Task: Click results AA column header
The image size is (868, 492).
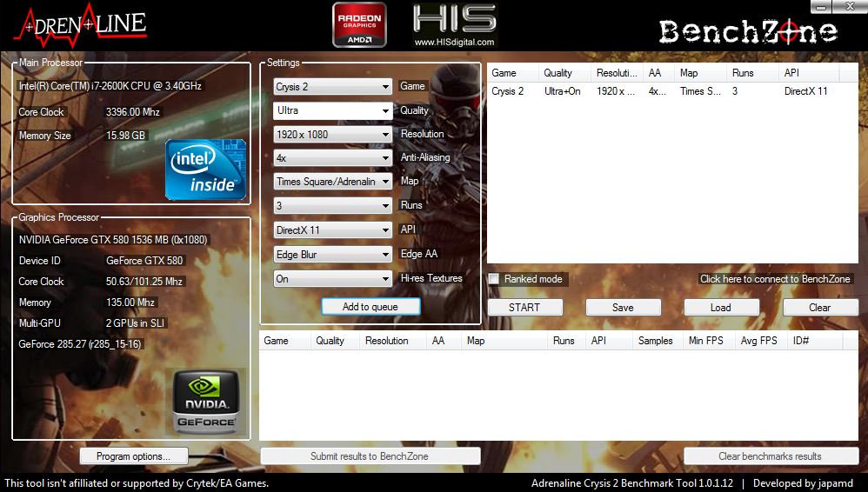Action: pyautogui.click(x=444, y=341)
